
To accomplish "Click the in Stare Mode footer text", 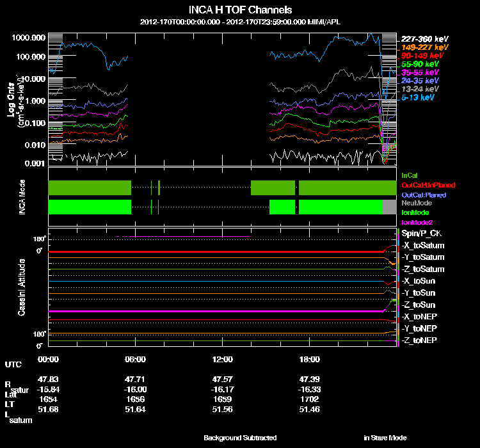I will pyautogui.click(x=385, y=438).
